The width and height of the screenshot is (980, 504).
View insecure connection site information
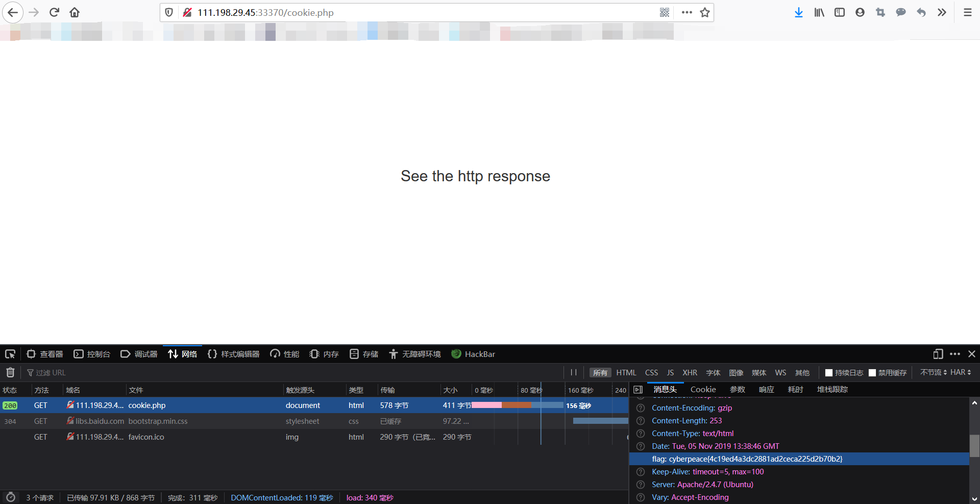(x=187, y=12)
